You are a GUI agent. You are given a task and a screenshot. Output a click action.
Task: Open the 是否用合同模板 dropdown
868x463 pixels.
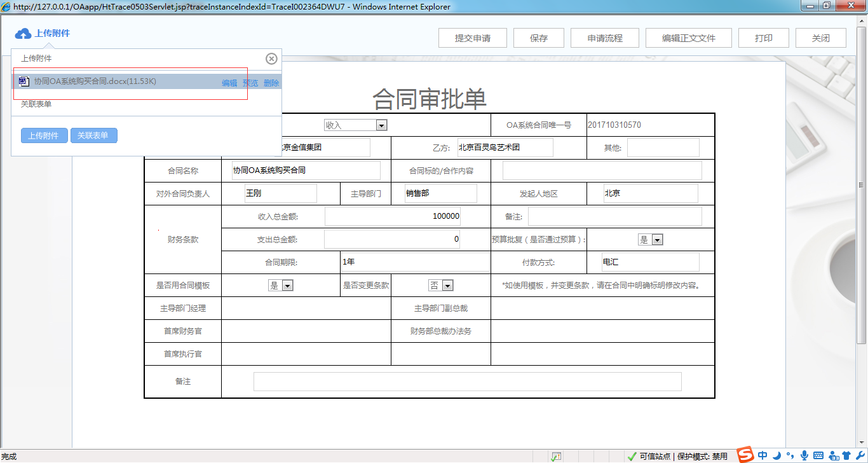click(288, 285)
